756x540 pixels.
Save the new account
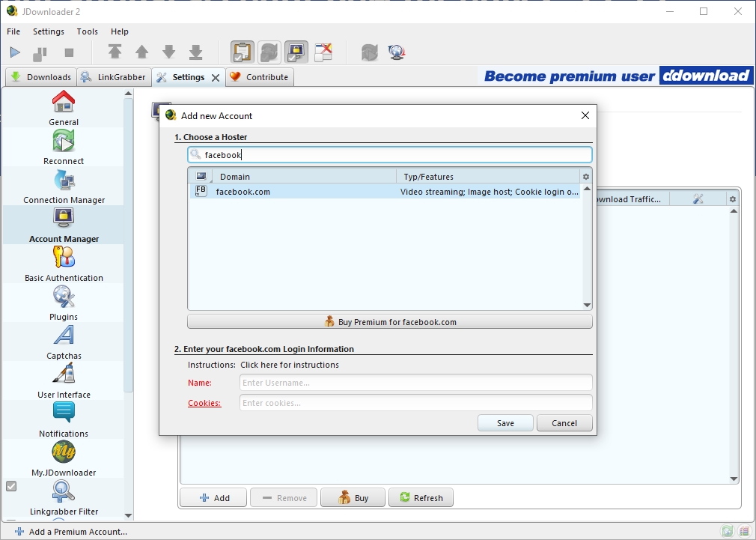(x=505, y=423)
